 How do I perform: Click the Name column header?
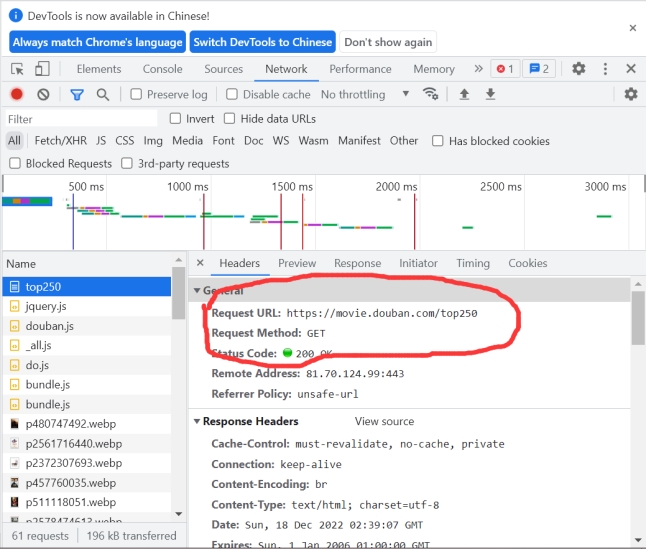pos(87,264)
